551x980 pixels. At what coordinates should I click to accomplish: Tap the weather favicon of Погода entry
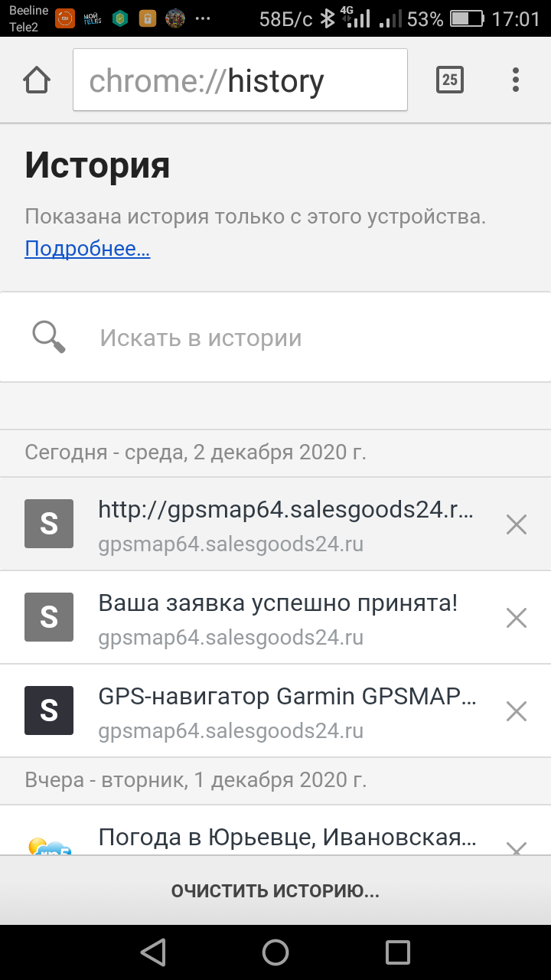pyautogui.click(x=49, y=845)
